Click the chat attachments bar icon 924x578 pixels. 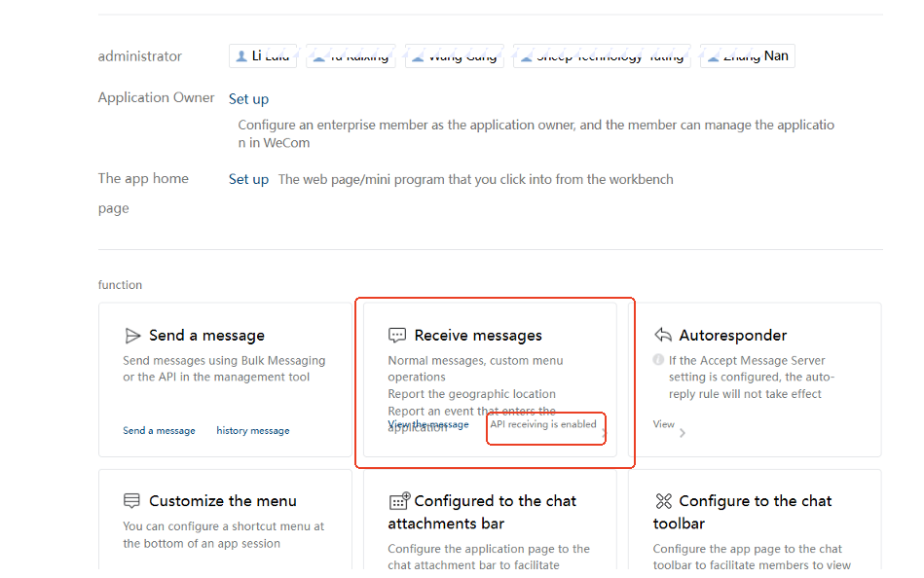coord(399,501)
